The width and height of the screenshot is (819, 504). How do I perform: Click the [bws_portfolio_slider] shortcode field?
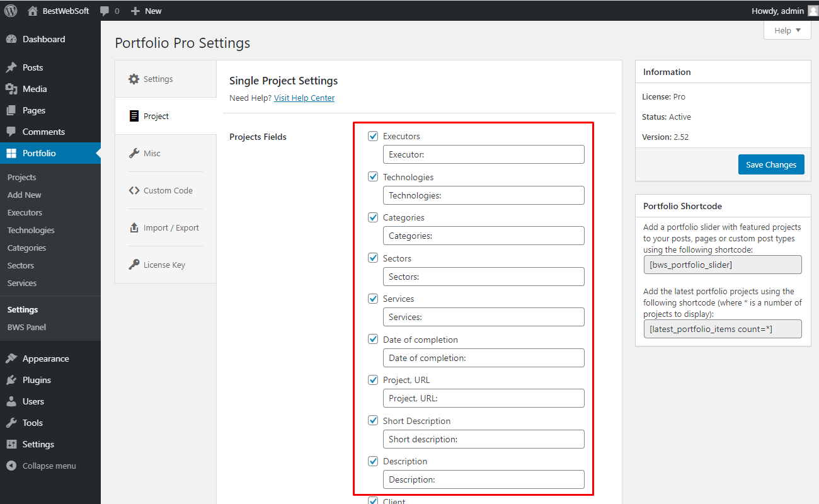[723, 265]
